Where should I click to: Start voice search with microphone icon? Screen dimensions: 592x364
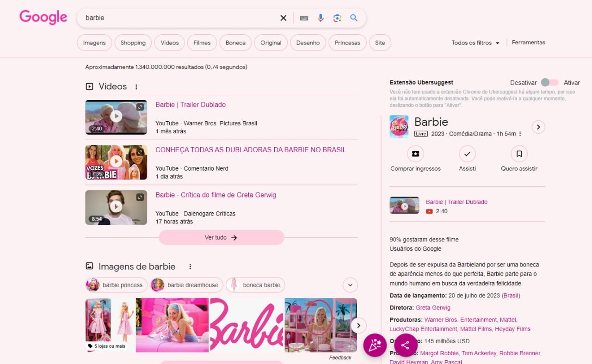[x=321, y=18]
